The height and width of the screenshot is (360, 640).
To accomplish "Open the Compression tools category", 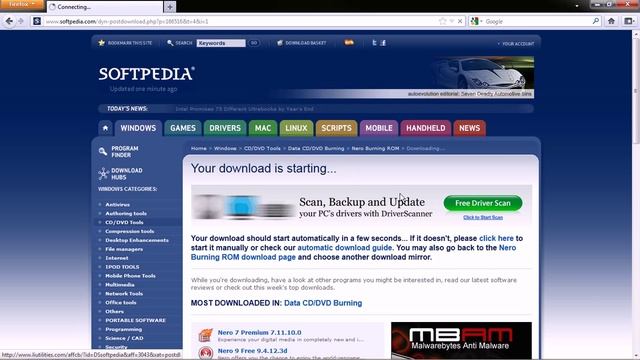I will pos(129,231).
